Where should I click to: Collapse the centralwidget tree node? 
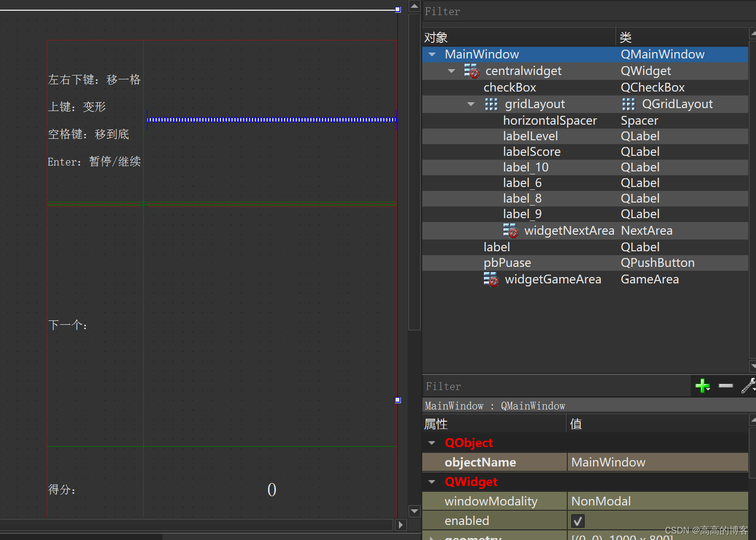click(x=451, y=71)
